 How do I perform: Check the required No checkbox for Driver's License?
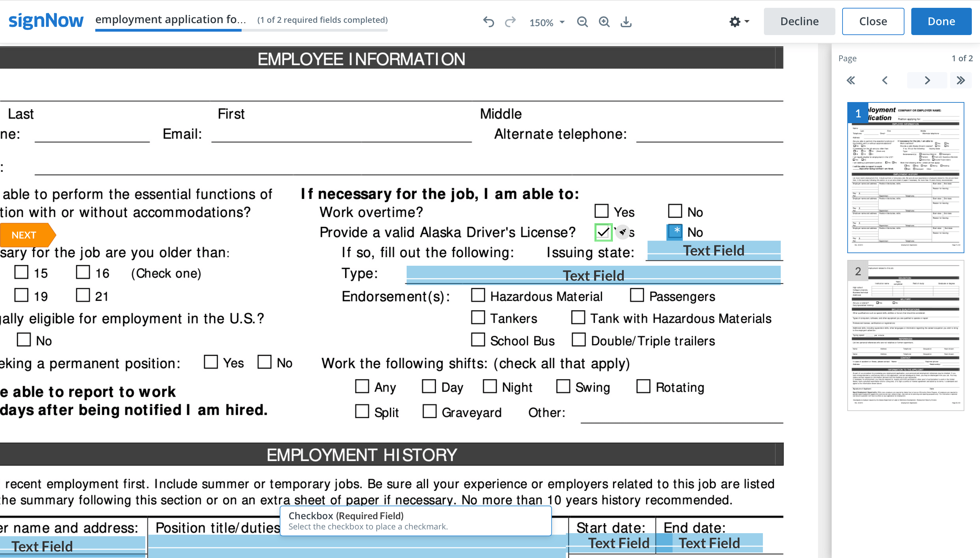pos(674,232)
